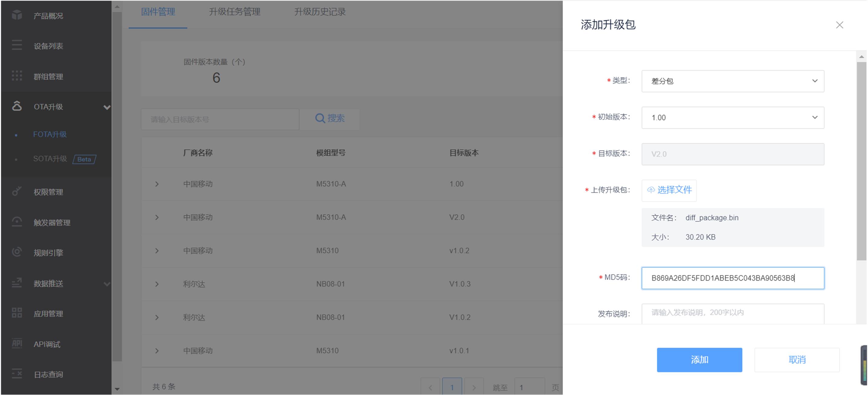This screenshot has width=868, height=395.
Task: Click the 跳至 page number input
Action: tap(530, 387)
